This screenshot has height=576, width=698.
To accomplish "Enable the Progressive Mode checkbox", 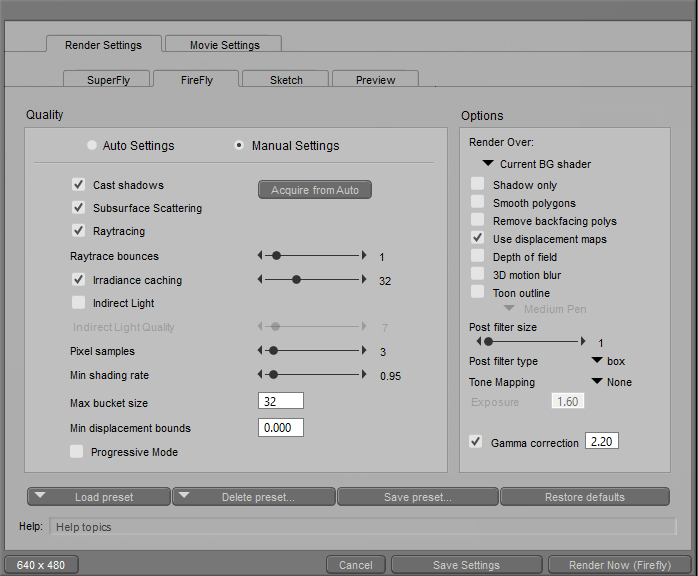I will click(77, 451).
